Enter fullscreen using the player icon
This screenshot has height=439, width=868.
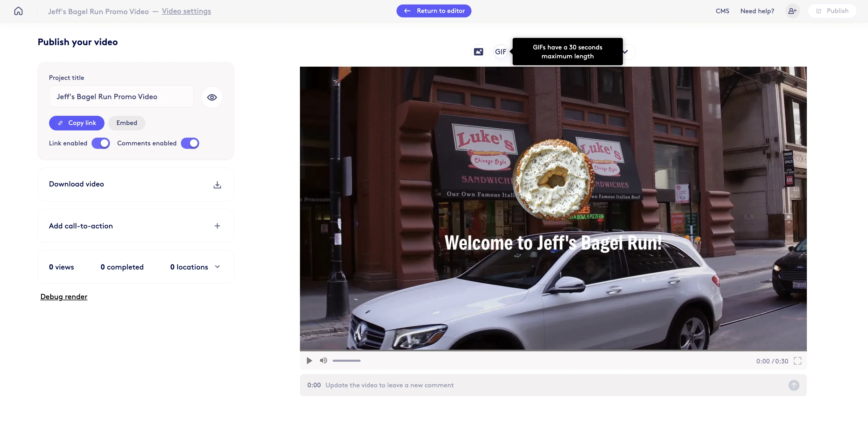point(797,361)
